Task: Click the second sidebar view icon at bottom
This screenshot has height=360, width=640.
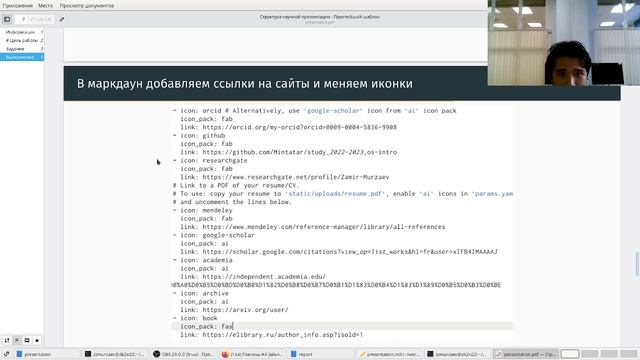Action: pyautogui.click(x=17, y=340)
